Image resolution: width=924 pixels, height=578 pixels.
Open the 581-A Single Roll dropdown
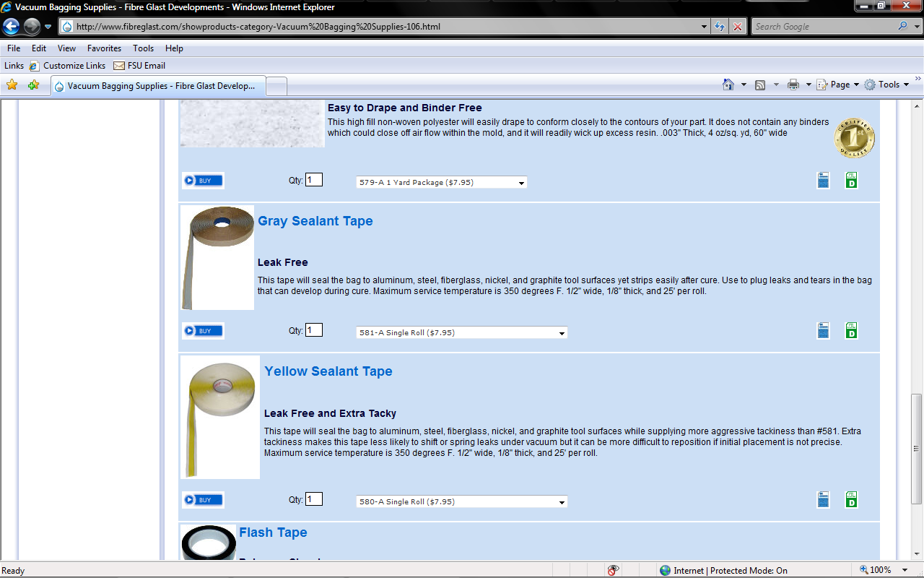tap(462, 333)
